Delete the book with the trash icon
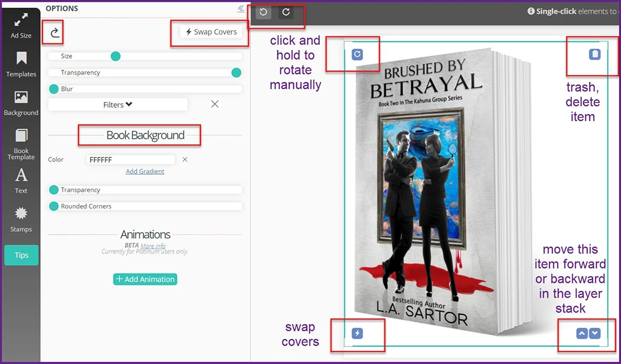The width and height of the screenshot is (621, 364). pyautogui.click(x=594, y=54)
